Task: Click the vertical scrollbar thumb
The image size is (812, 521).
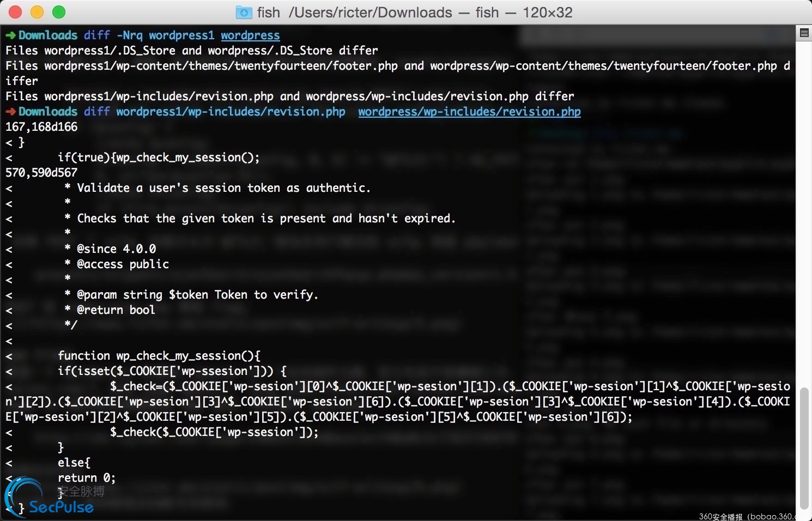Action: 804,447
